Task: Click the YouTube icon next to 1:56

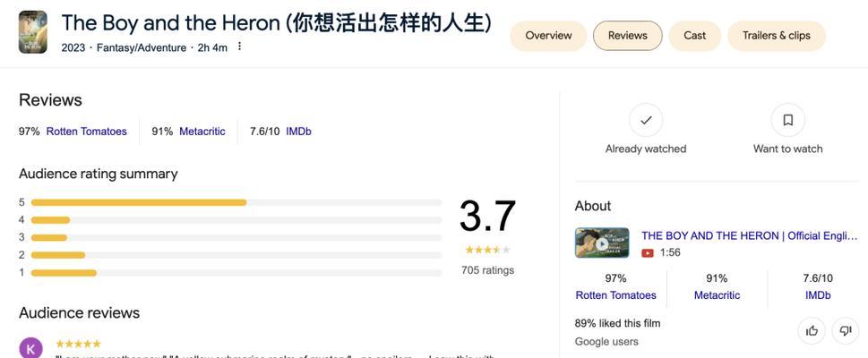Action: pyautogui.click(x=648, y=253)
